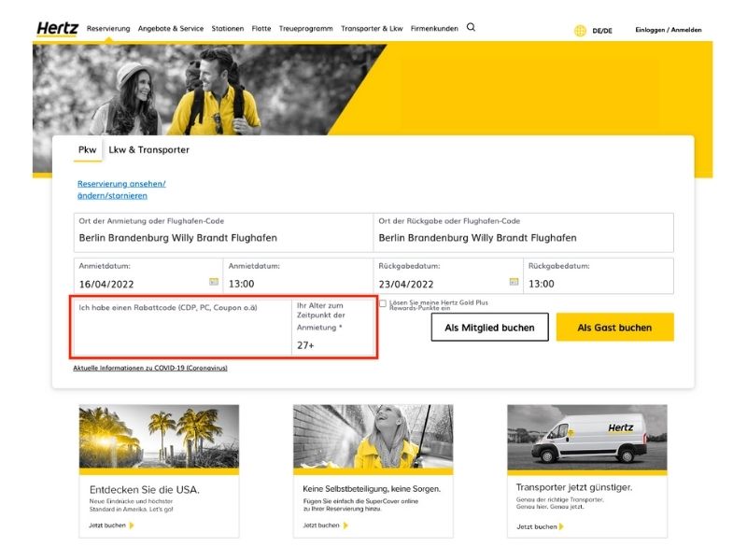Click Einloggen / Anmelden link
The image size is (747, 560).
pos(668,30)
